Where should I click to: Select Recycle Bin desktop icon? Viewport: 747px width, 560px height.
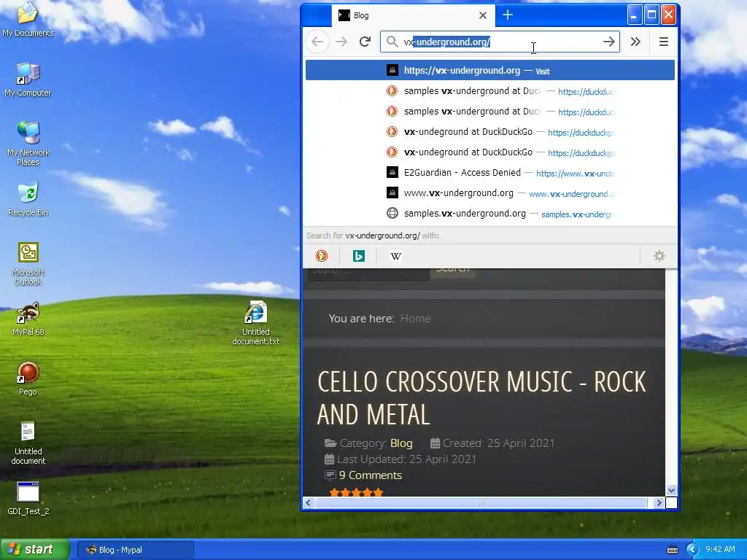point(28,199)
